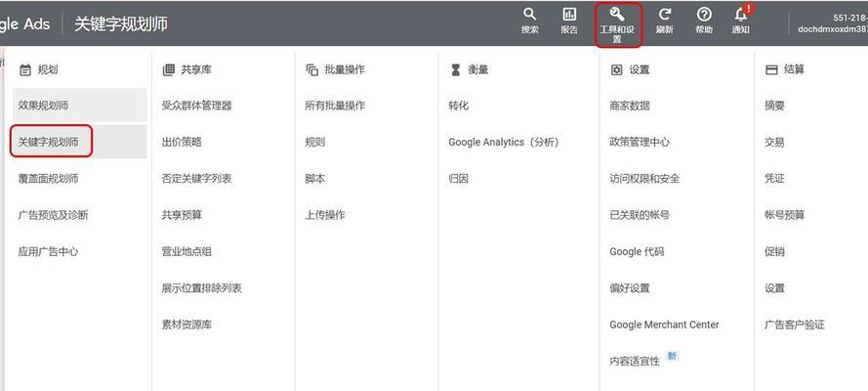Open Content Suitability (内容适宜性)
The width and height of the screenshot is (868, 391).
pyautogui.click(x=635, y=361)
